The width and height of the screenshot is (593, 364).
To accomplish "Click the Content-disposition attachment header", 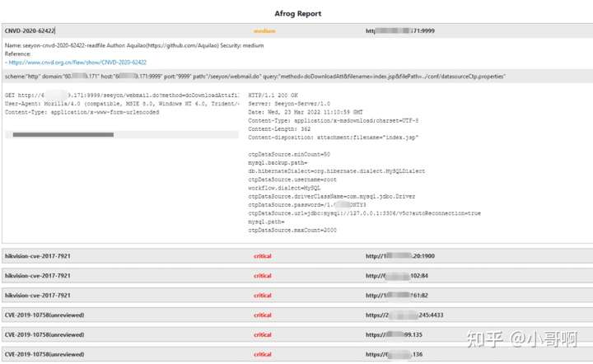I will pos(334,138).
